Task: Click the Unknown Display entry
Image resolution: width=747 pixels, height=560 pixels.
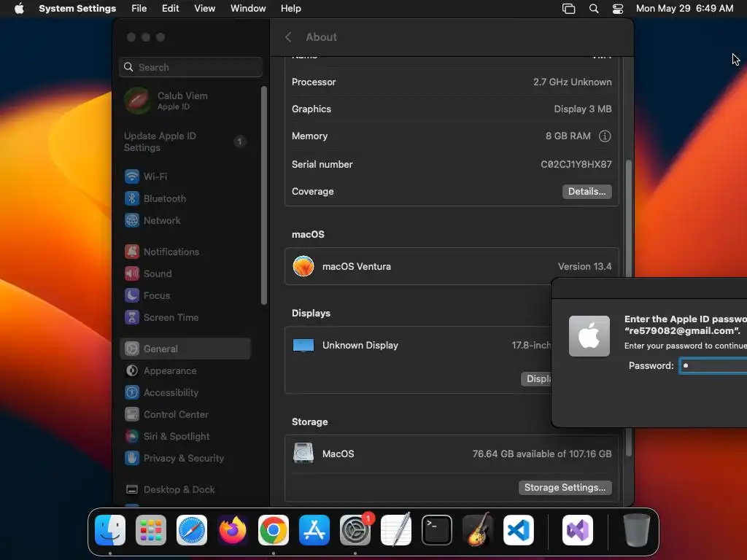Action: [x=360, y=345]
